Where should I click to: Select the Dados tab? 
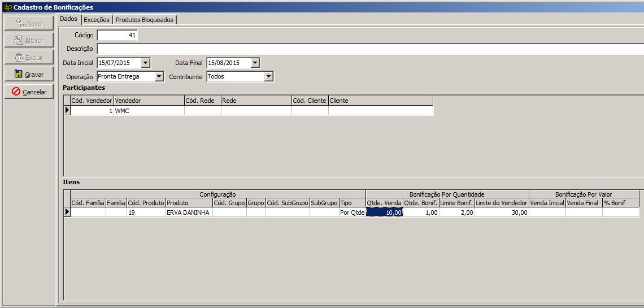(68, 19)
